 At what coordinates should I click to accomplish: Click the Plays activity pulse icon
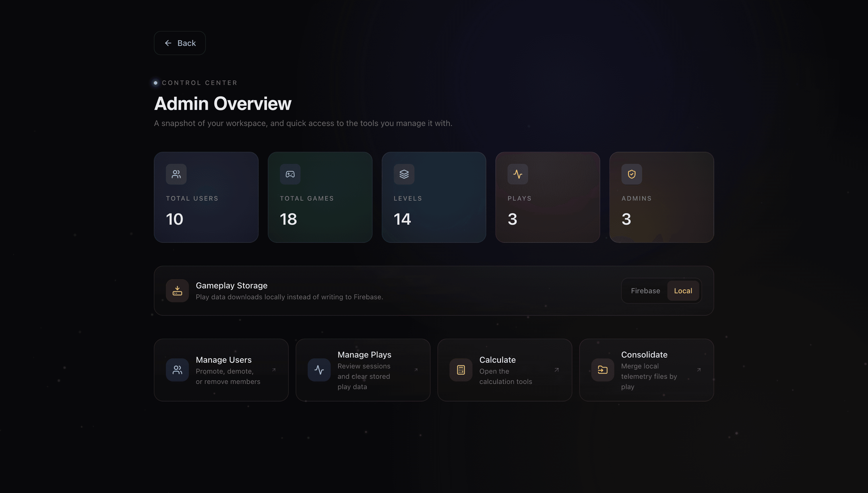(518, 174)
